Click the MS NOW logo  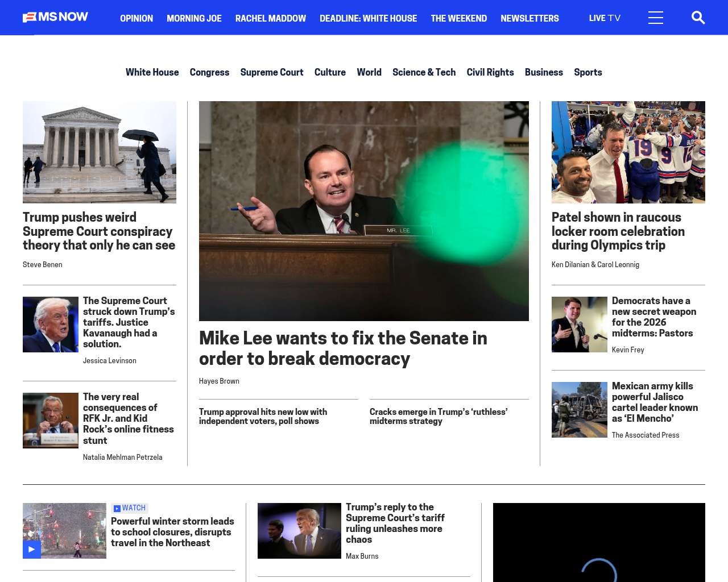click(55, 17)
